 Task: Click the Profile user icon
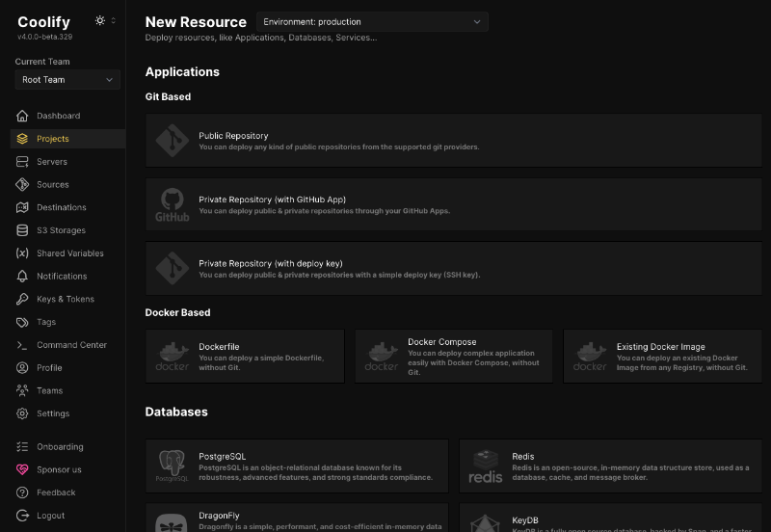[22, 368]
